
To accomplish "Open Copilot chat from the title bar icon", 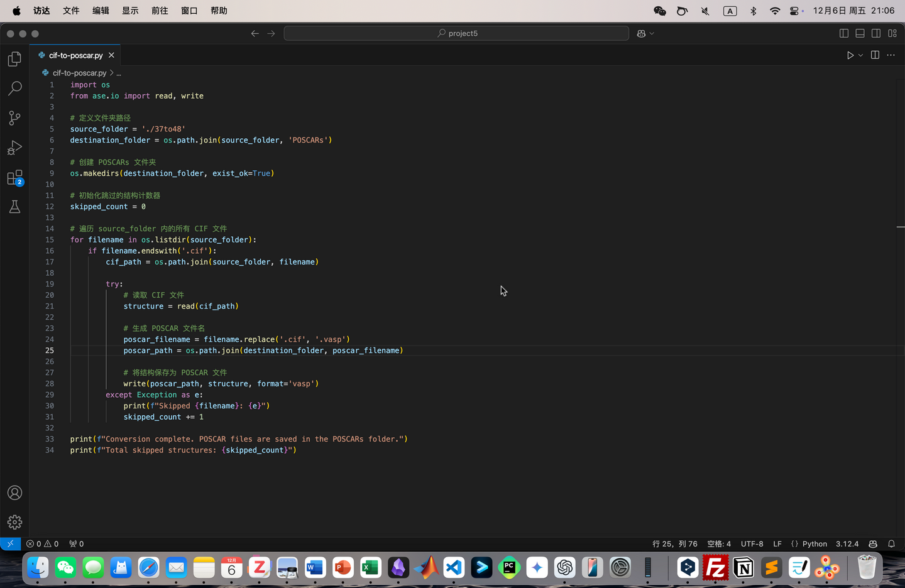I will coord(641,33).
